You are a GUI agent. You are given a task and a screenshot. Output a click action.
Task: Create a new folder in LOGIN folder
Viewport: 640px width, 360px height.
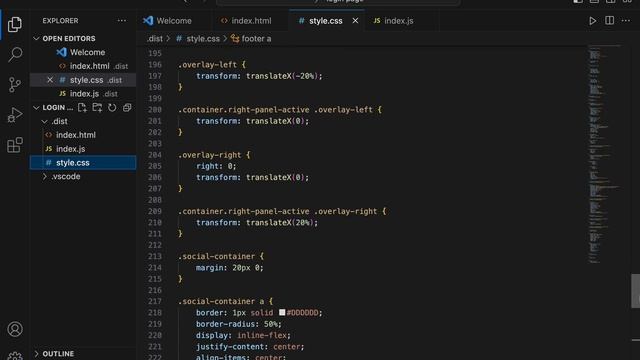(97, 107)
